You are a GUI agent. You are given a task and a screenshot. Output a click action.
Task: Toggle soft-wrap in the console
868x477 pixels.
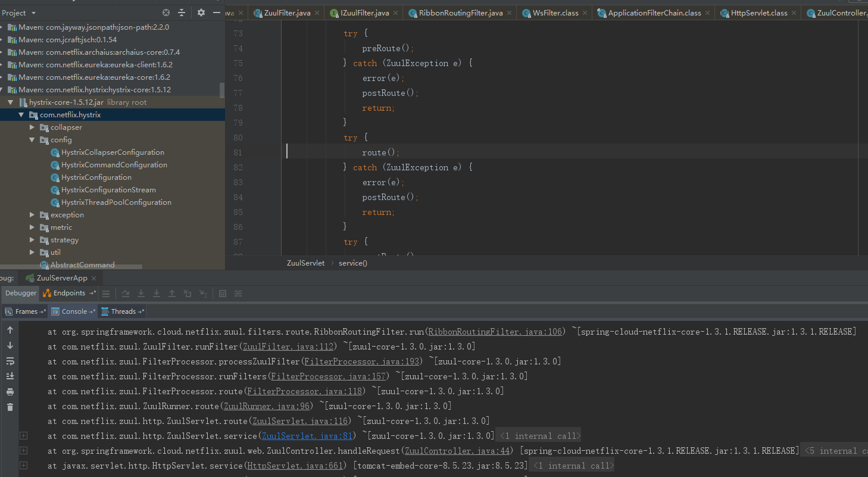[10, 361]
